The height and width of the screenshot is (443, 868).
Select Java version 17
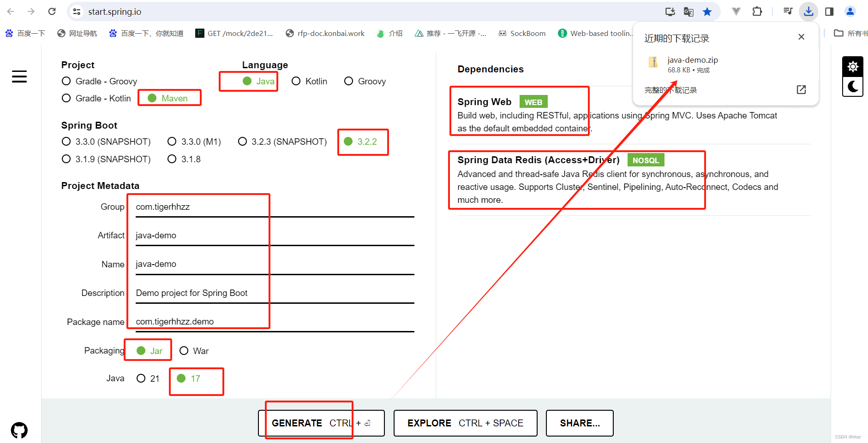pos(189,378)
